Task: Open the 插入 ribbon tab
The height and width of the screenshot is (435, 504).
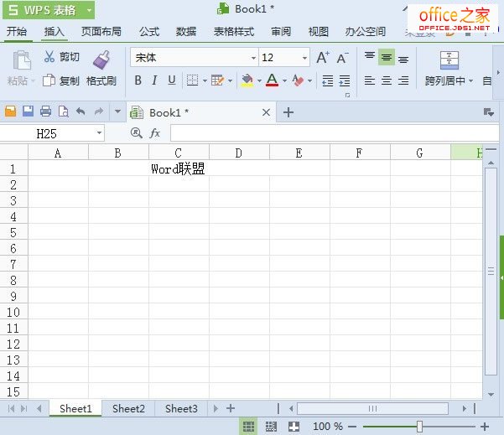Action: pyautogui.click(x=55, y=32)
